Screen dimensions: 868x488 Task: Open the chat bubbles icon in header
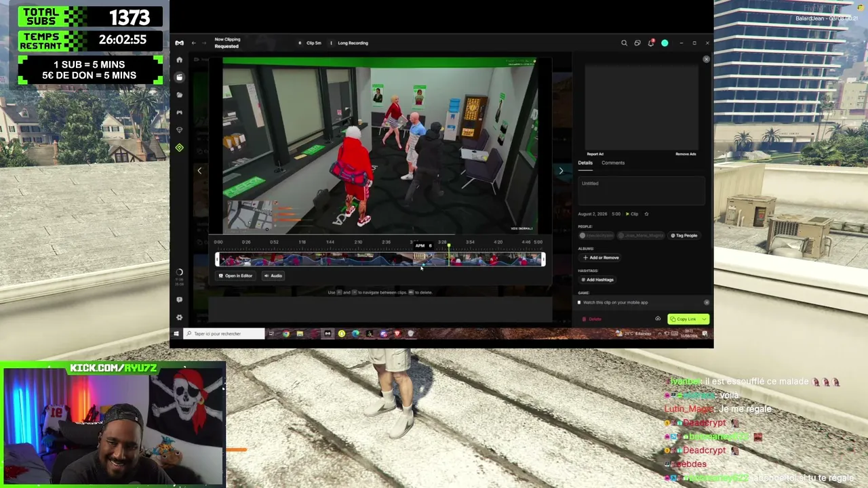(x=637, y=43)
